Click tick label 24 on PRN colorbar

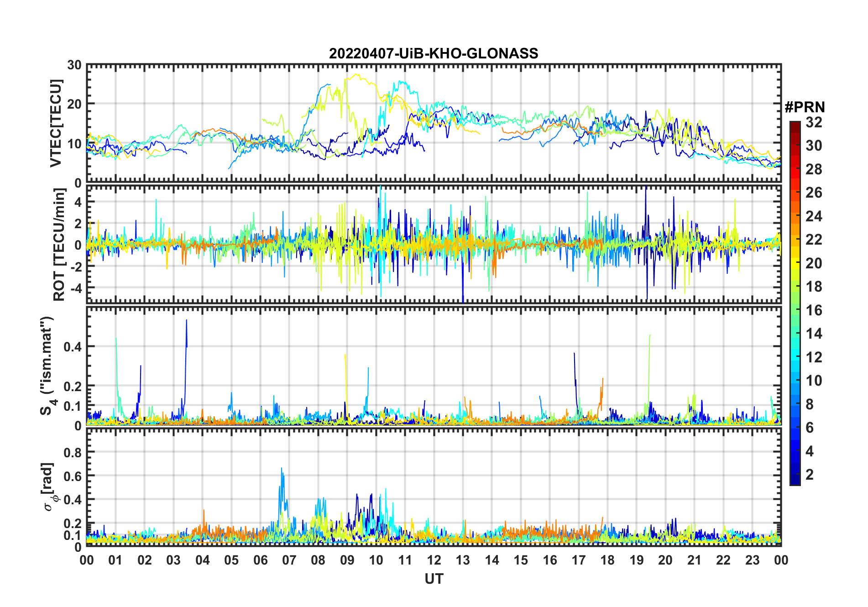[x=814, y=216]
